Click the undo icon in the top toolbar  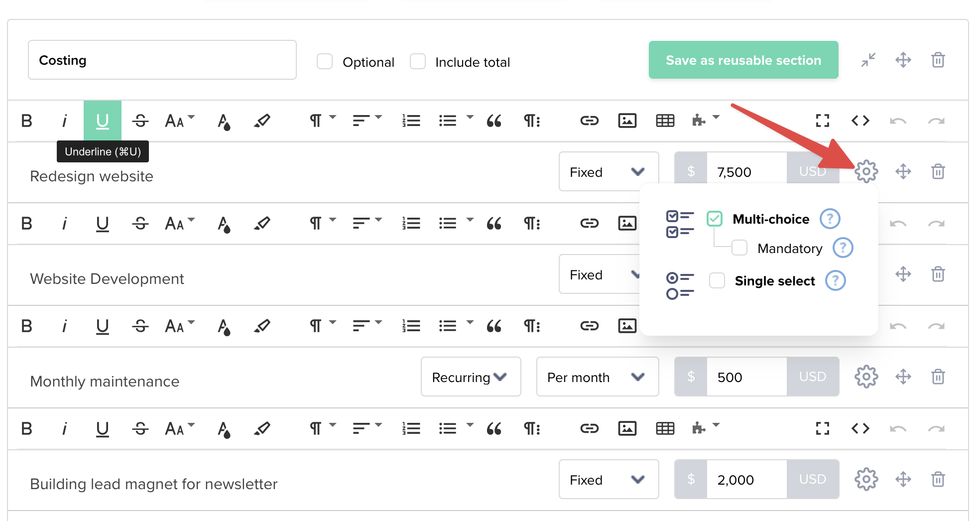[898, 120]
